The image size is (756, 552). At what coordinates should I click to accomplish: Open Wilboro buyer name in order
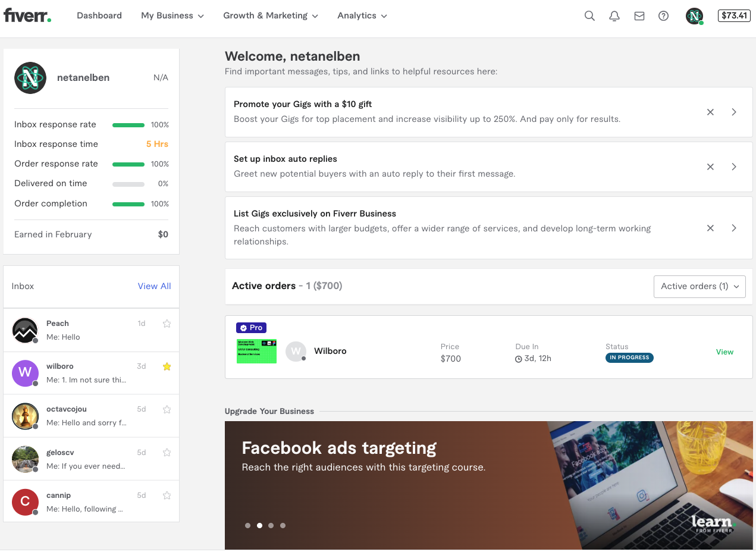pos(330,351)
